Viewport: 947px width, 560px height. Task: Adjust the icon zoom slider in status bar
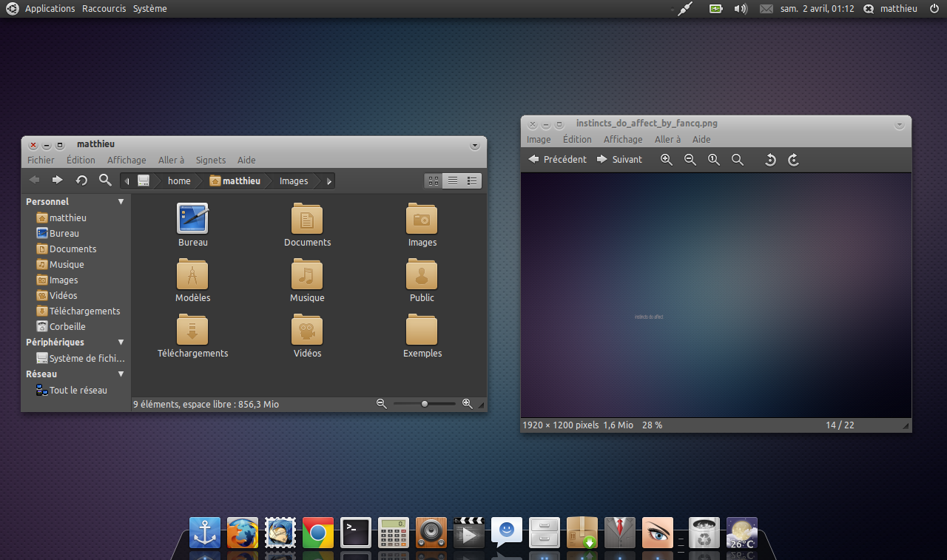(x=425, y=404)
